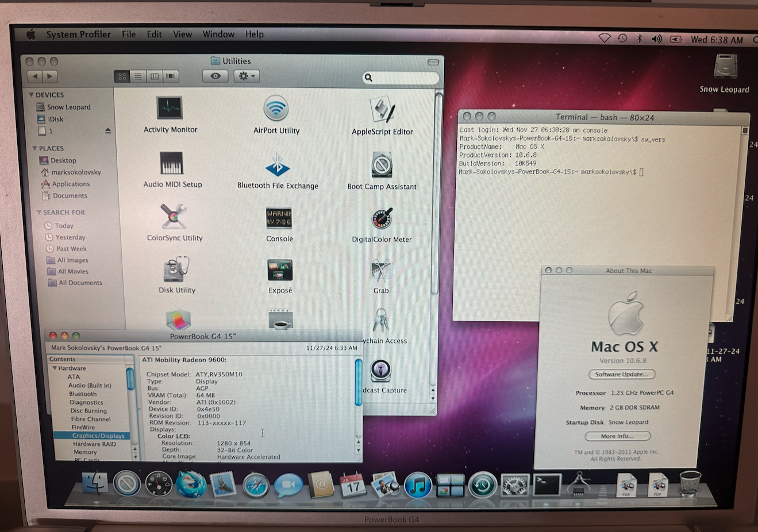
Task: Open AppleScript Editor icon
Action: point(382,110)
